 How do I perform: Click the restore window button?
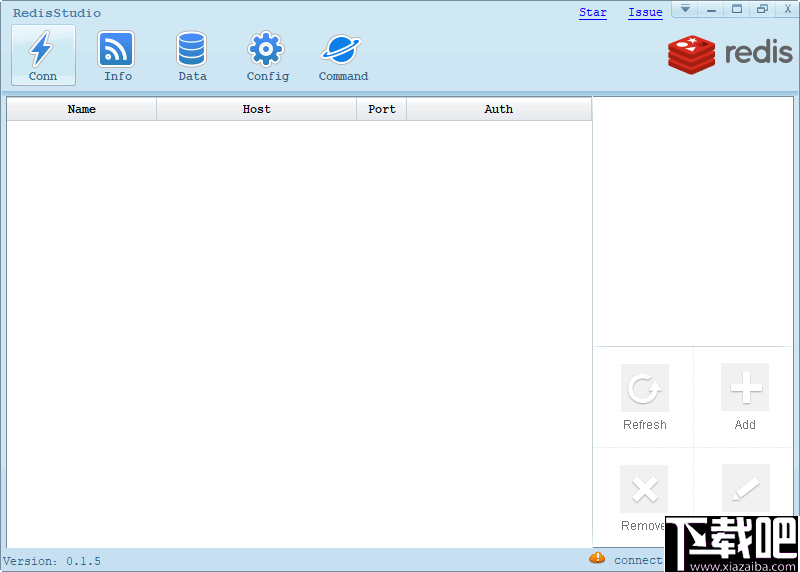(762, 9)
